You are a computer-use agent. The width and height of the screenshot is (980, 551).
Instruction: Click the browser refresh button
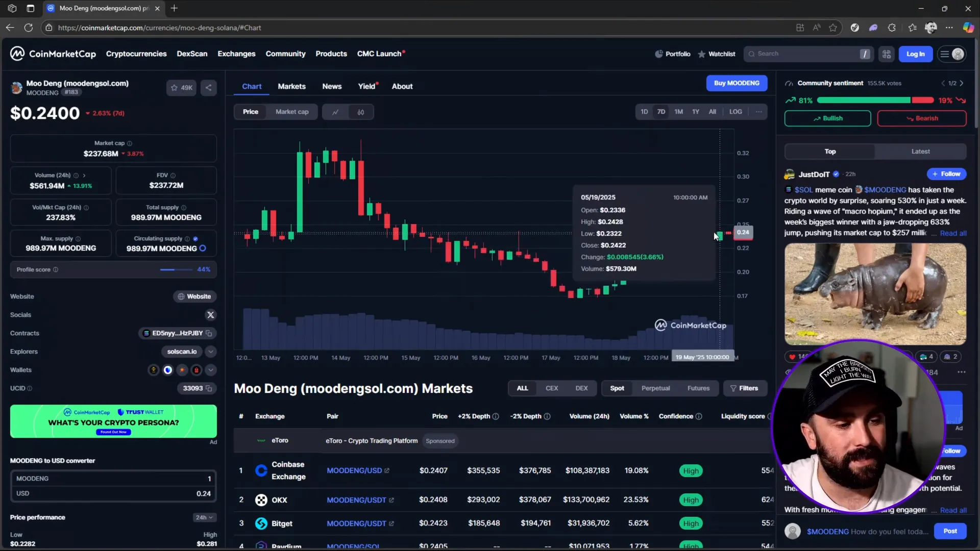29,28
